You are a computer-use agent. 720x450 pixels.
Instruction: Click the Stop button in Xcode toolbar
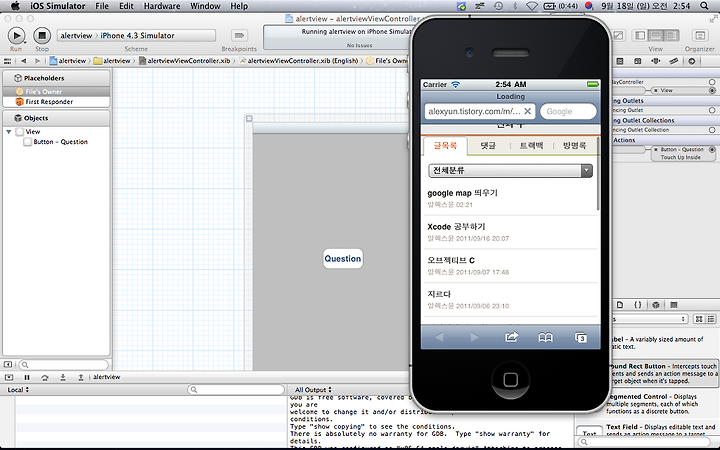pos(42,35)
